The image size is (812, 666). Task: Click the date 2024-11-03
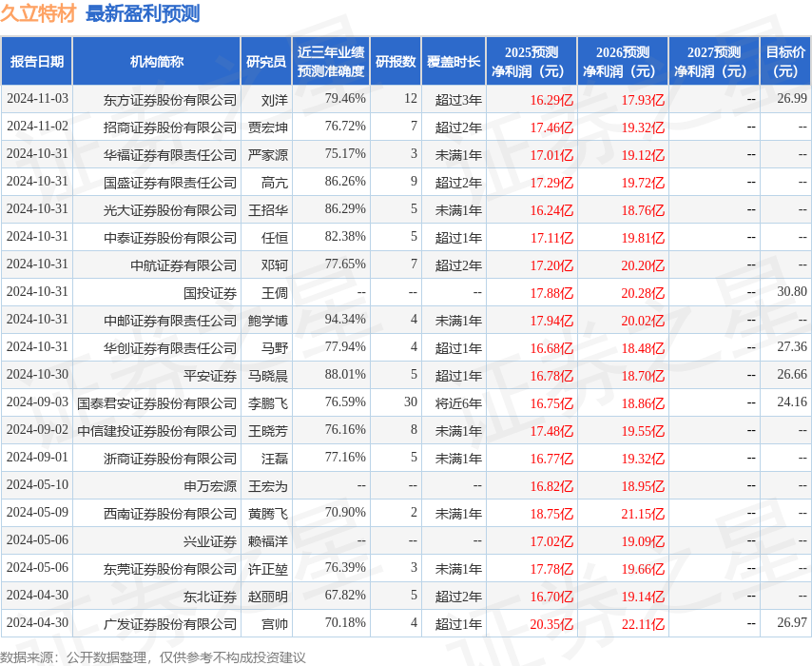pos(37,99)
